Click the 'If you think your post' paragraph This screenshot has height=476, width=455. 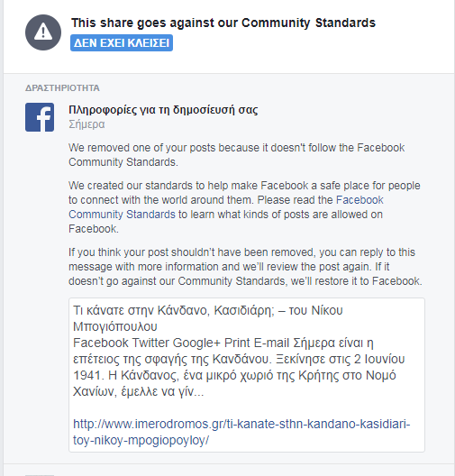[245, 267]
